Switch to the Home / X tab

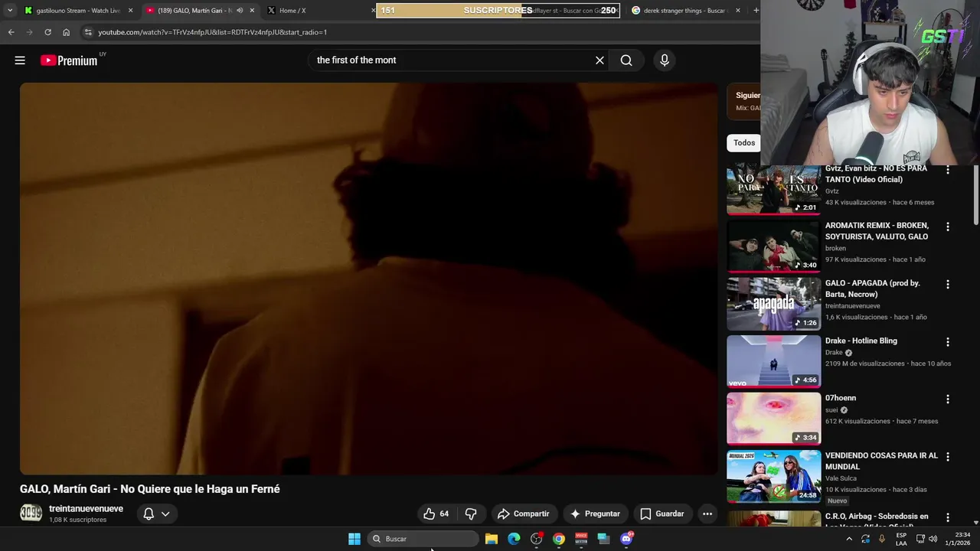click(318, 11)
